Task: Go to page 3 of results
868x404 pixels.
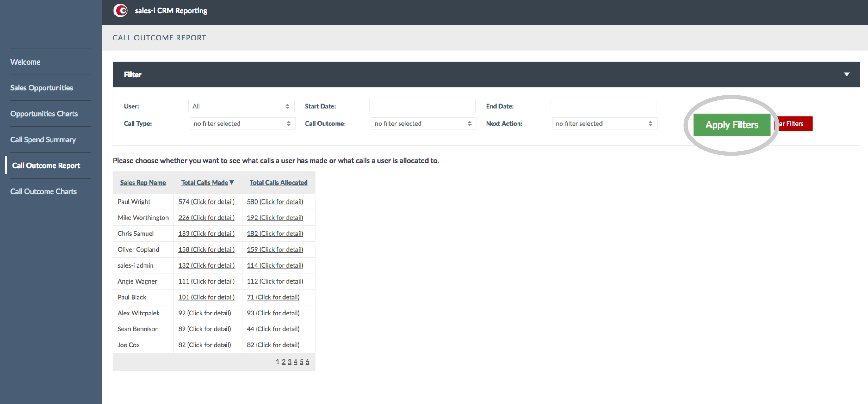Action: pyautogui.click(x=289, y=362)
